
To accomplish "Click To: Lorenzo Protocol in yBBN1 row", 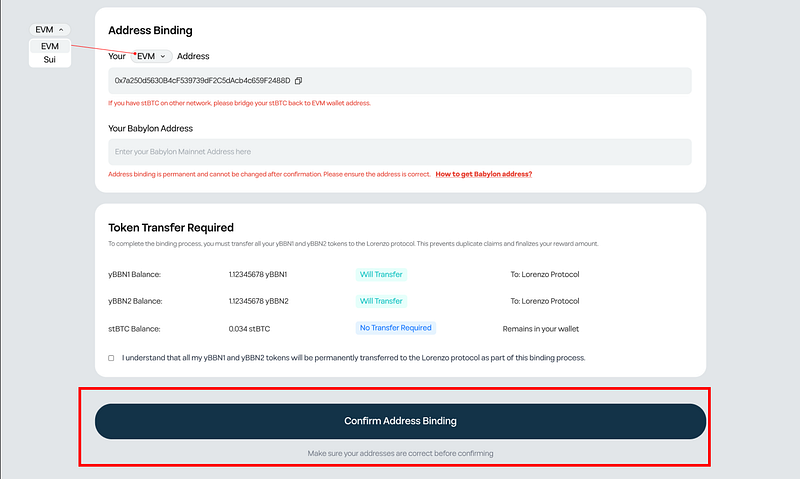I will pyautogui.click(x=544, y=274).
